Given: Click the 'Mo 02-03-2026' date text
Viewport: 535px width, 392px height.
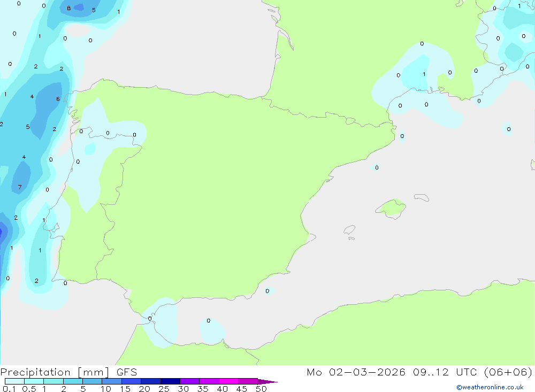Looking at the screenshot, I should (x=356, y=372).
